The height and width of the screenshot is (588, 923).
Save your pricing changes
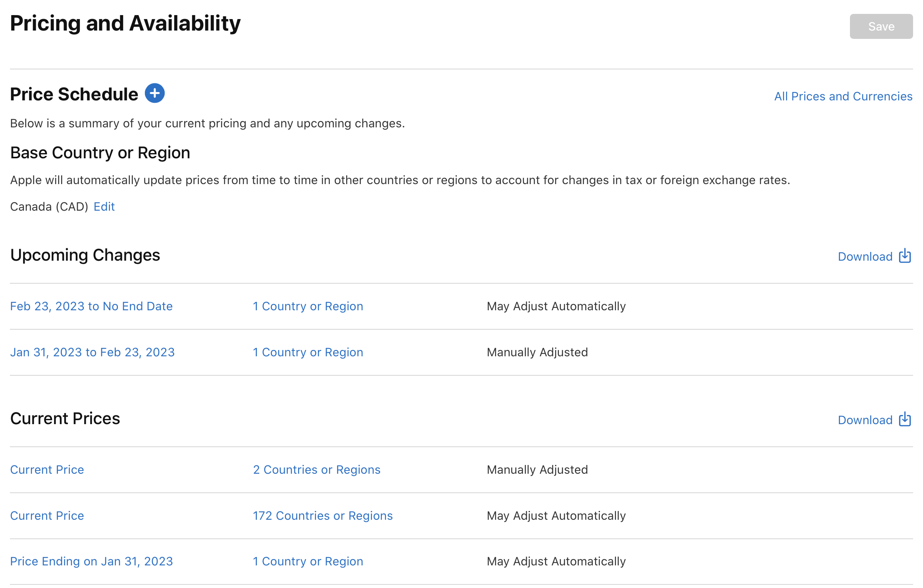click(881, 26)
